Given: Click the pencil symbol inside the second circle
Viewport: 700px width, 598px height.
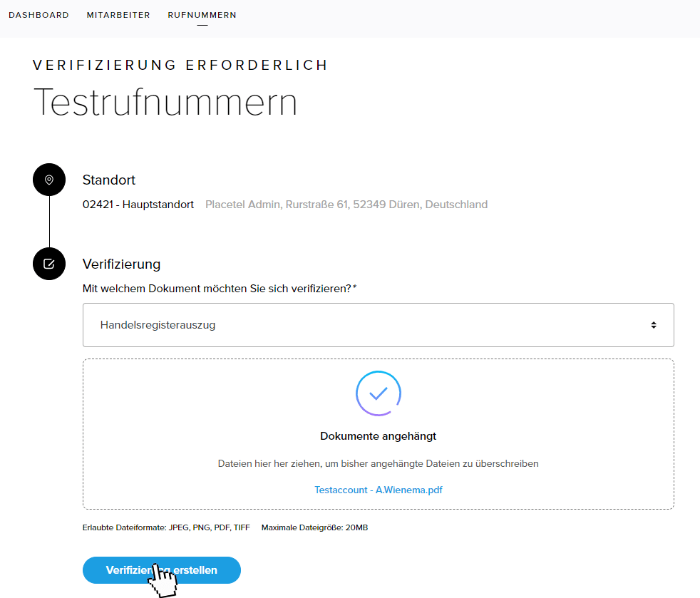Looking at the screenshot, I should 48,264.
